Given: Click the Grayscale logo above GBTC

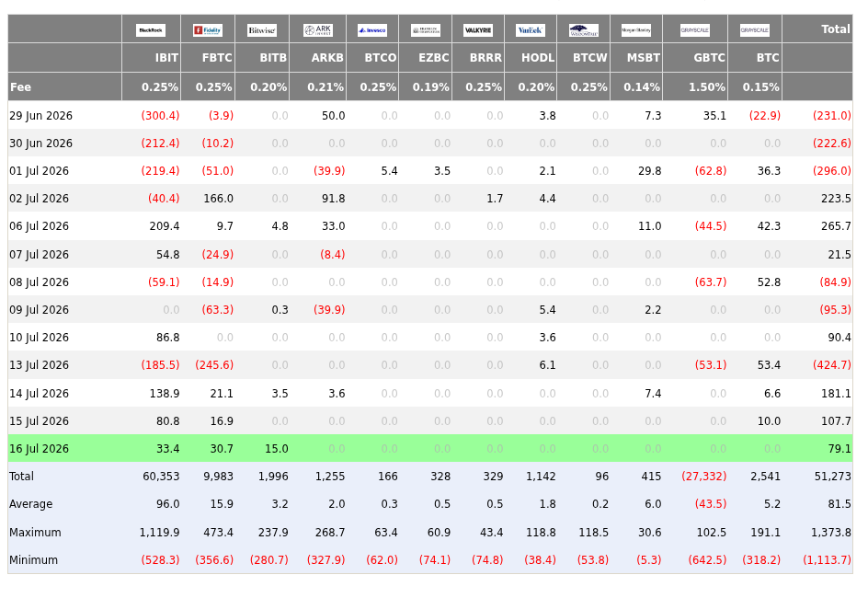Looking at the screenshot, I should (695, 29).
